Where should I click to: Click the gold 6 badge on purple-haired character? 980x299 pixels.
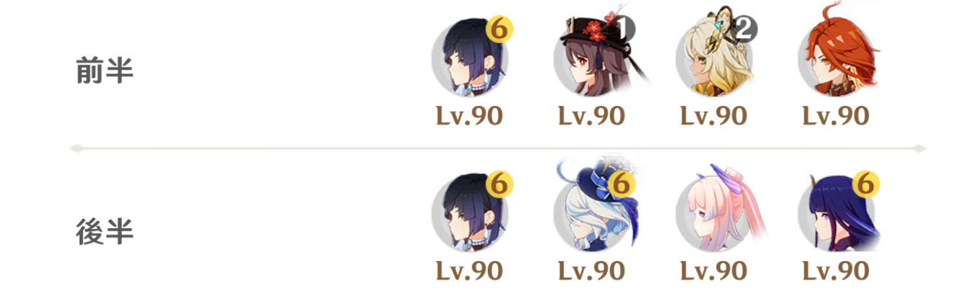coord(865,185)
